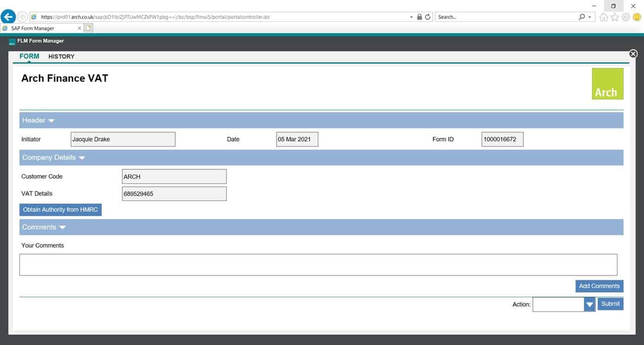
Task: Switch to the HISTORY tab
Action: pos(61,57)
